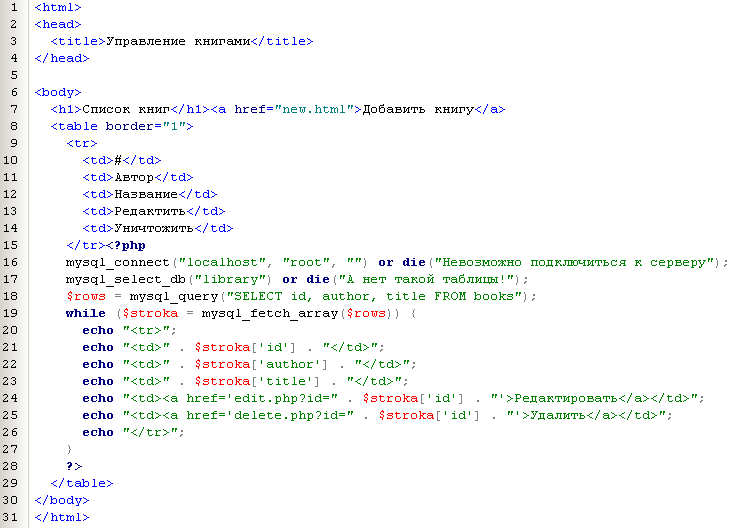Click the mysql_select_db function name
The height and width of the screenshot is (528, 752).
pyautogui.click(x=126, y=279)
